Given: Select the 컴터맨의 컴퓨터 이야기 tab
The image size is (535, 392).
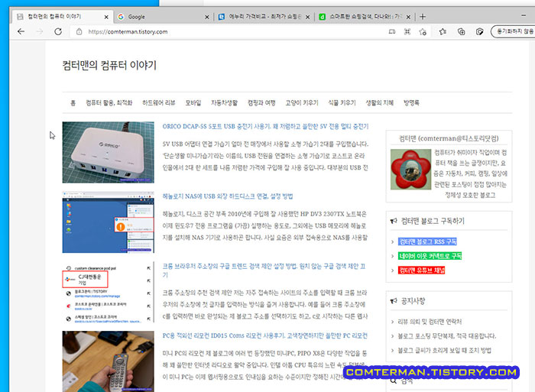Looking at the screenshot, I should pyautogui.click(x=61, y=17).
